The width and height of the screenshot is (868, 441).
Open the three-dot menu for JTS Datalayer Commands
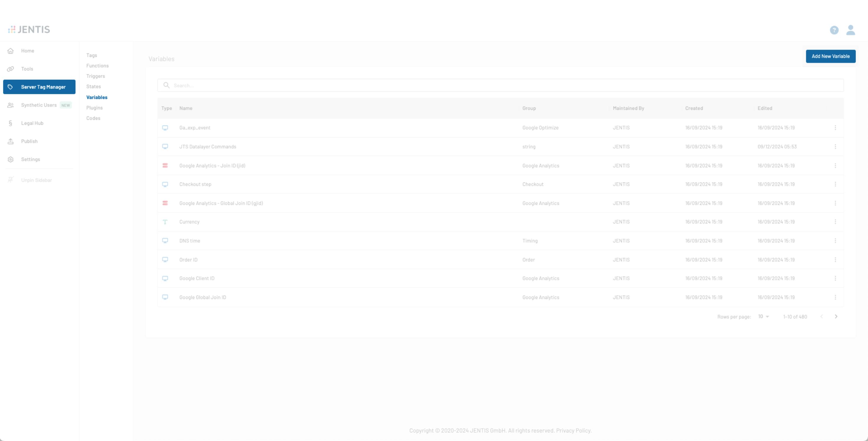pos(835,146)
